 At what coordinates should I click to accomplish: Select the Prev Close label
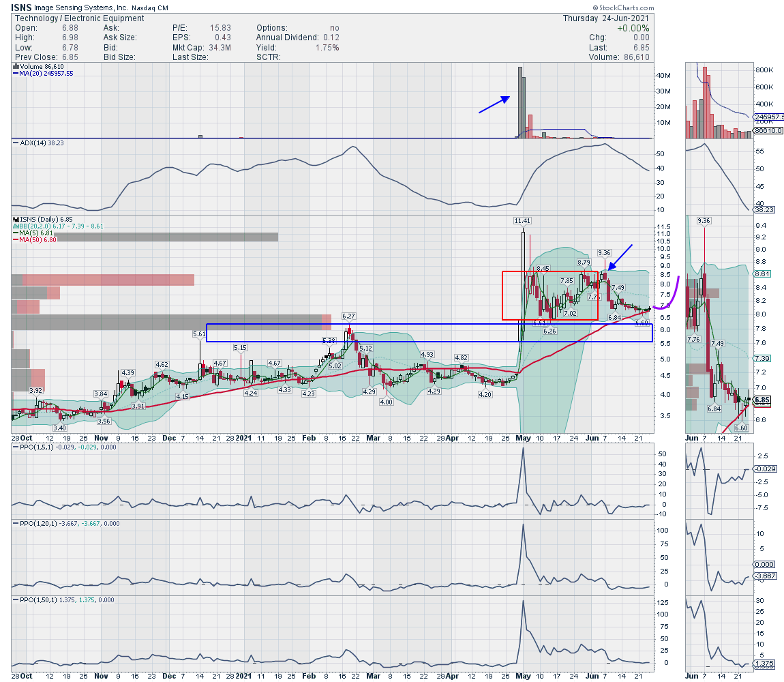[x=37, y=57]
